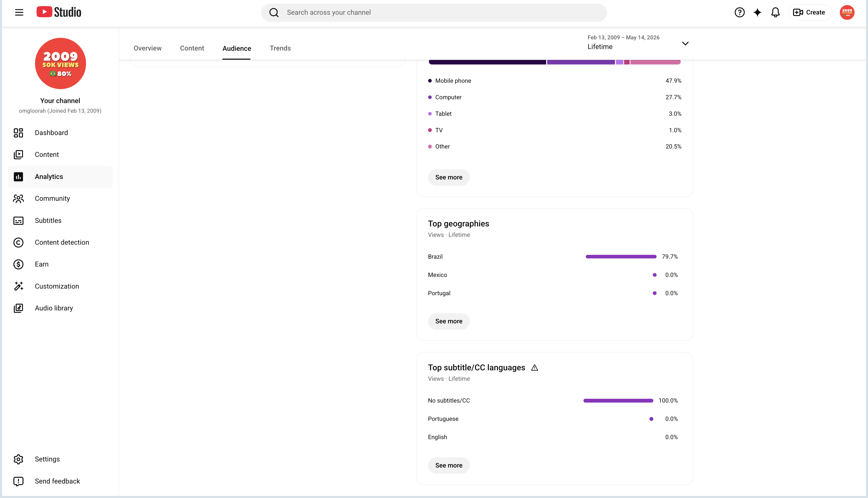868x498 pixels.
Task: Focus the channel search field
Action: 434,13
